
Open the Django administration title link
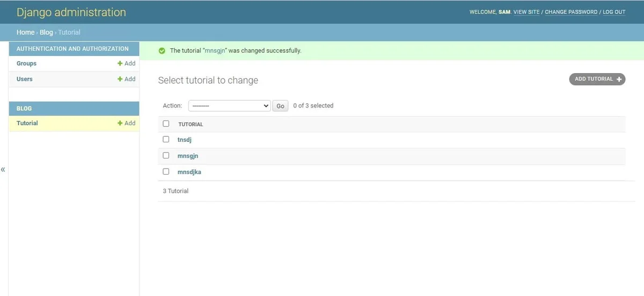pos(71,12)
